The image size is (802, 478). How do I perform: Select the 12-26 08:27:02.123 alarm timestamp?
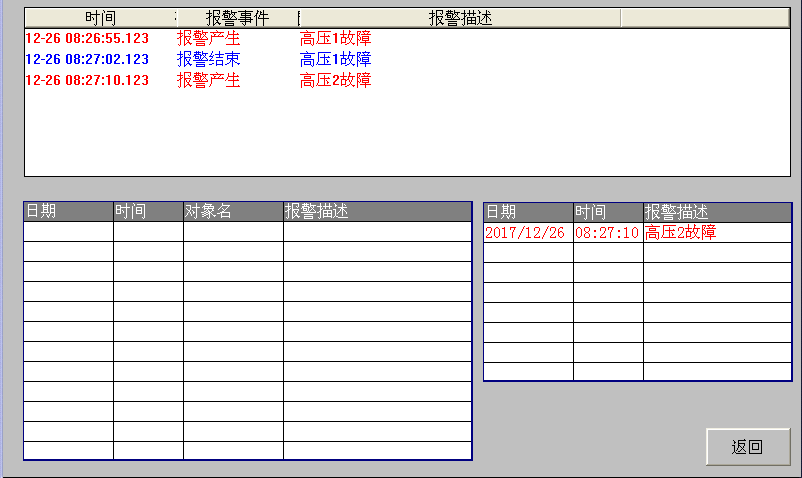click(x=87, y=59)
